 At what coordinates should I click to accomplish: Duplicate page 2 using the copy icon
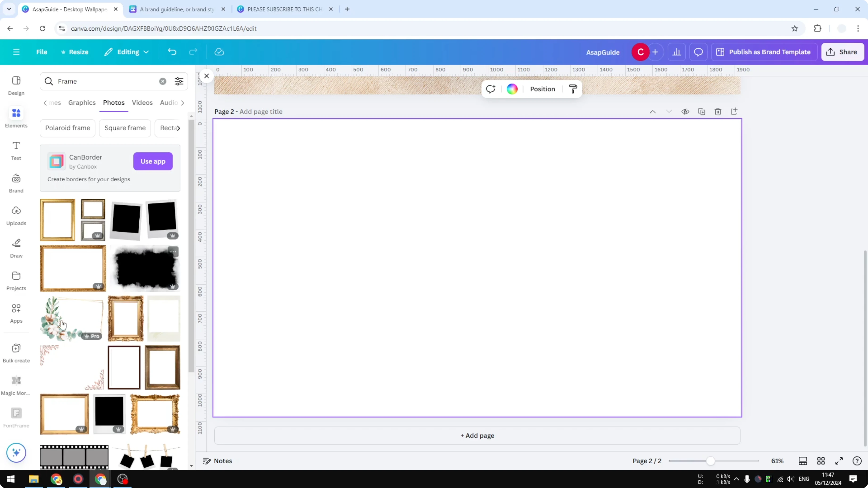(701, 111)
